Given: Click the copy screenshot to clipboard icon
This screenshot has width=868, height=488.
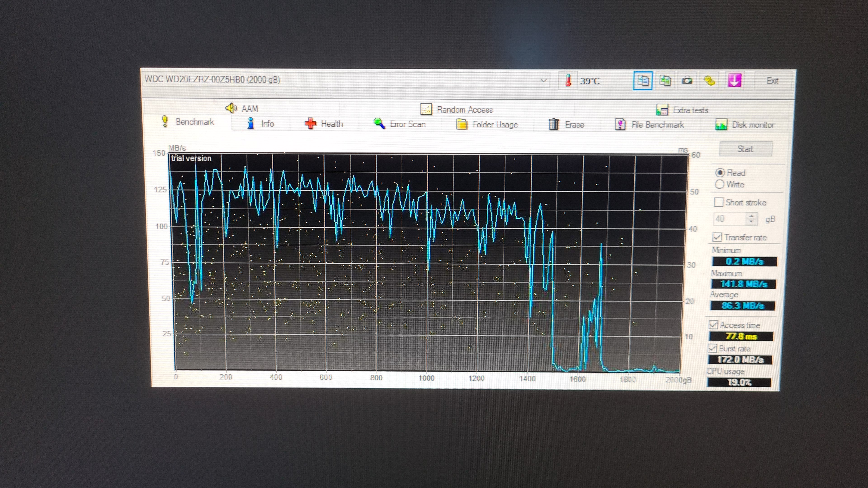Looking at the screenshot, I should pos(665,81).
